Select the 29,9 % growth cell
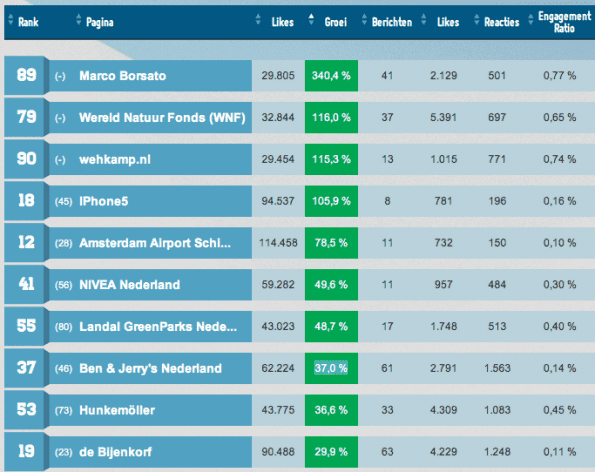The height and width of the screenshot is (472, 595). point(331,451)
